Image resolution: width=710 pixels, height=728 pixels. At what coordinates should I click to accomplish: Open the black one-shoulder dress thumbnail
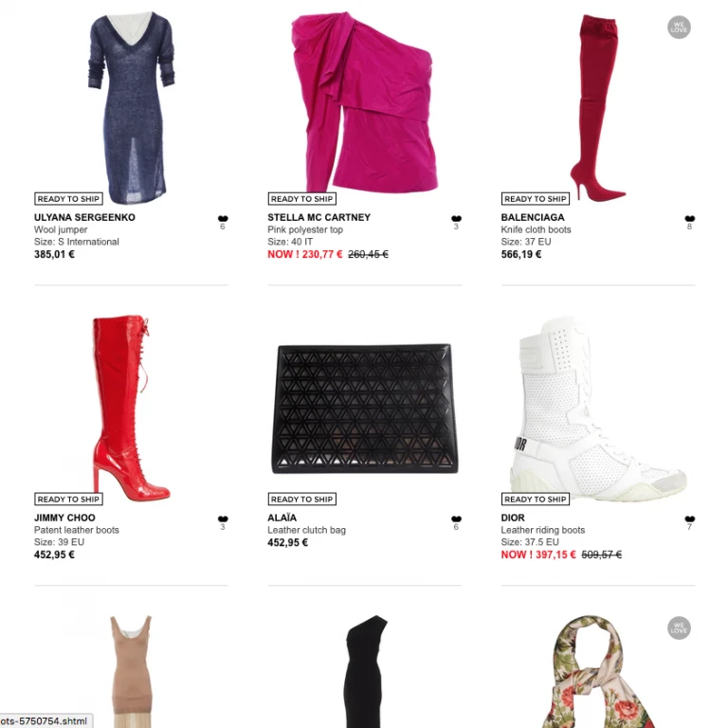pyautogui.click(x=367, y=671)
